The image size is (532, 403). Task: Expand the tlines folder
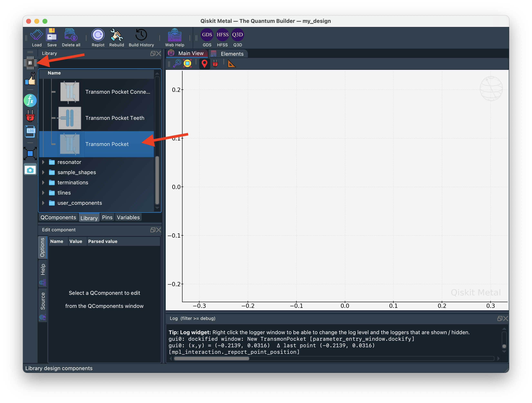(x=43, y=193)
